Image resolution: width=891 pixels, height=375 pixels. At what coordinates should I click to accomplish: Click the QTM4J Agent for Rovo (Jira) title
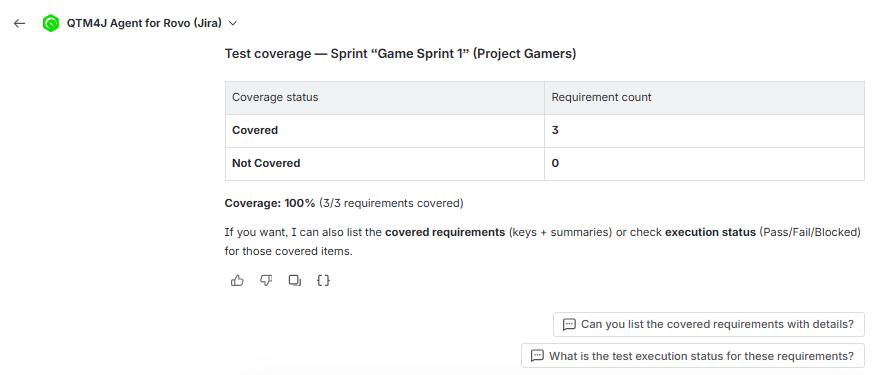(144, 23)
